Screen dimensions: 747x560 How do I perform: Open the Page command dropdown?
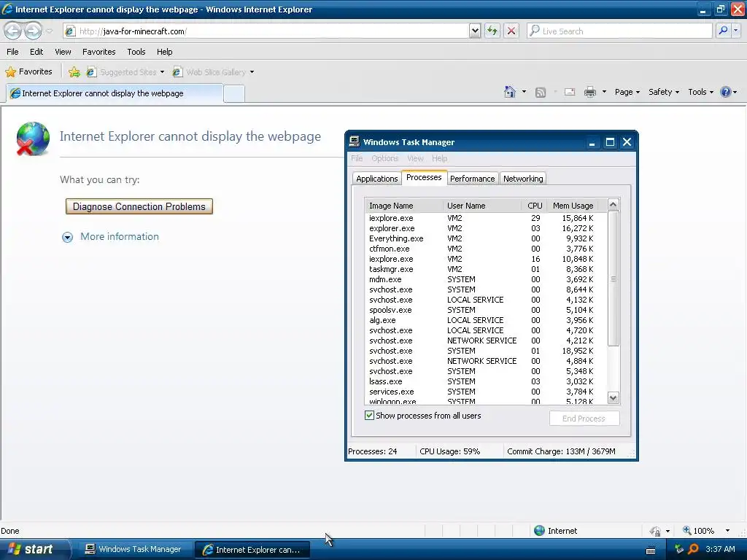(x=627, y=92)
